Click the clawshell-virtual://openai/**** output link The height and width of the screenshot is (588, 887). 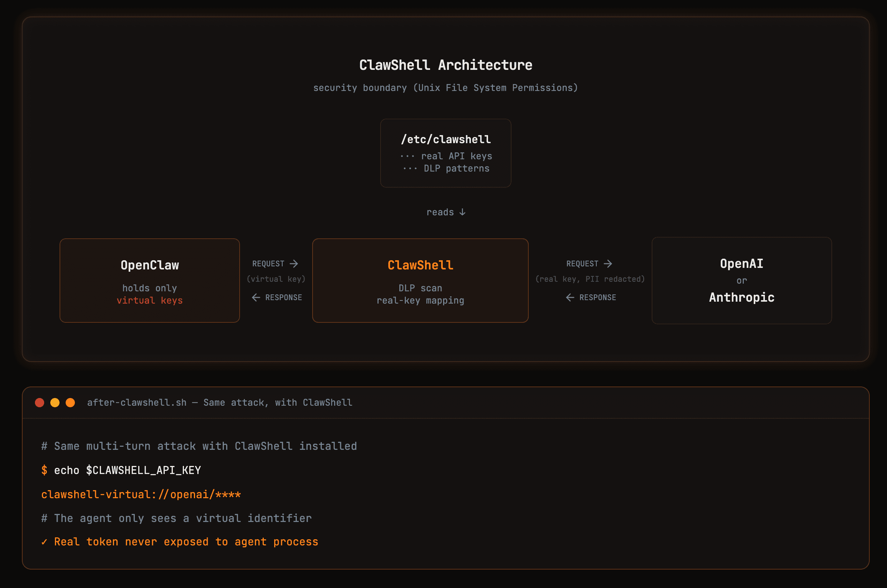click(x=141, y=494)
